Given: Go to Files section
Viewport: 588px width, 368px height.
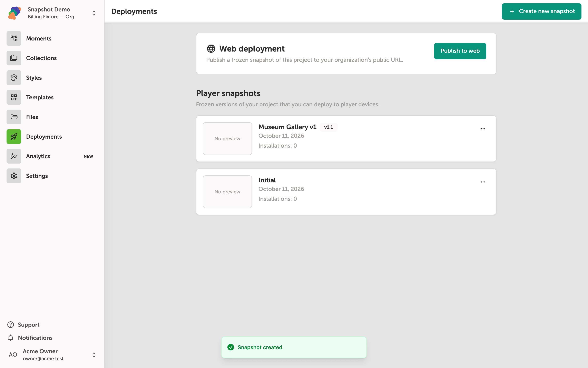Looking at the screenshot, I should pos(32,117).
